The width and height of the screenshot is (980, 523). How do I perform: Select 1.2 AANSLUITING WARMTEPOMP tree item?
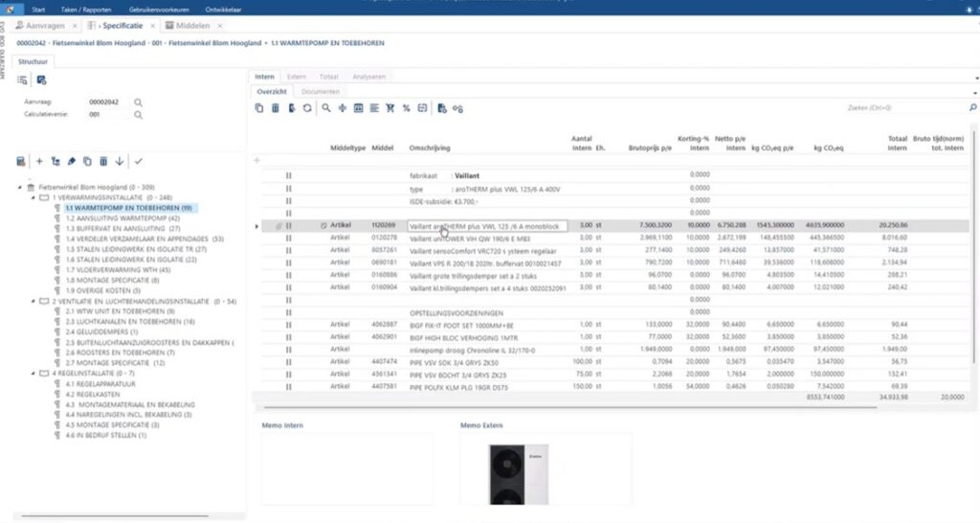(x=122, y=218)
